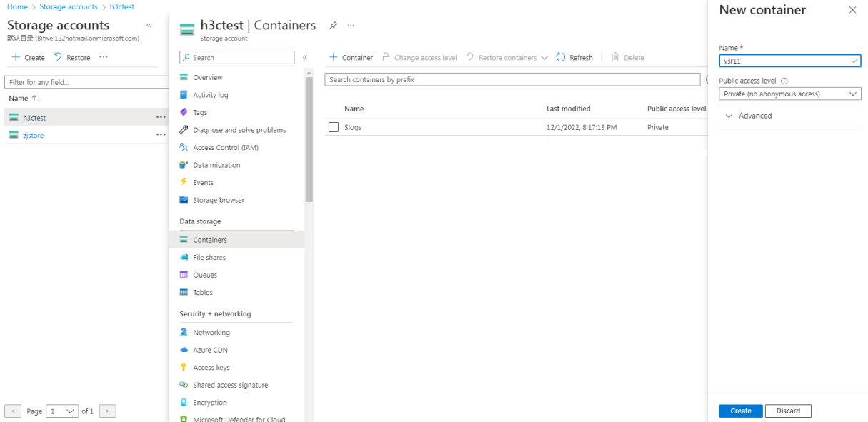Click the Events lightning icon
This screenshot has width=868, height=422.
point(184,182)
